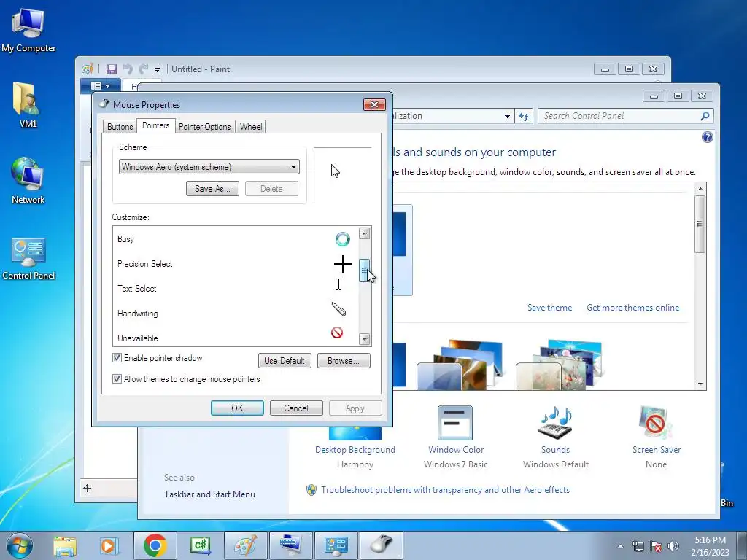The image size is (747, 560).
Task: Click Redo icon in Paint toolbar
Action: click(143, 69)
